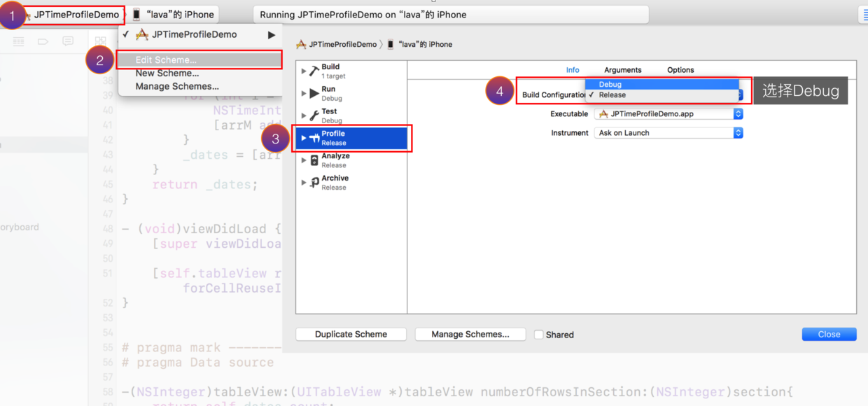The image size is (868, 406).
Task: Click the "# pragma Data source" comment line
Action: pos(197,363)
